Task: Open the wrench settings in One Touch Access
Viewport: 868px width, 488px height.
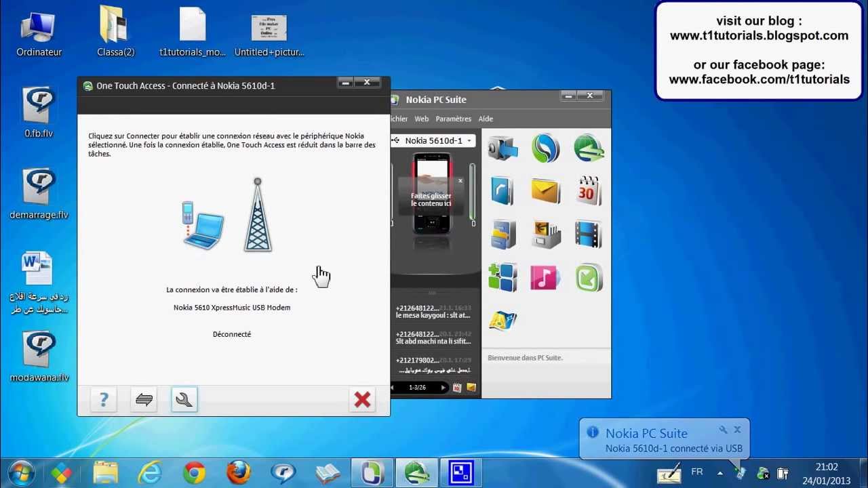Action: tap(184, 400)
